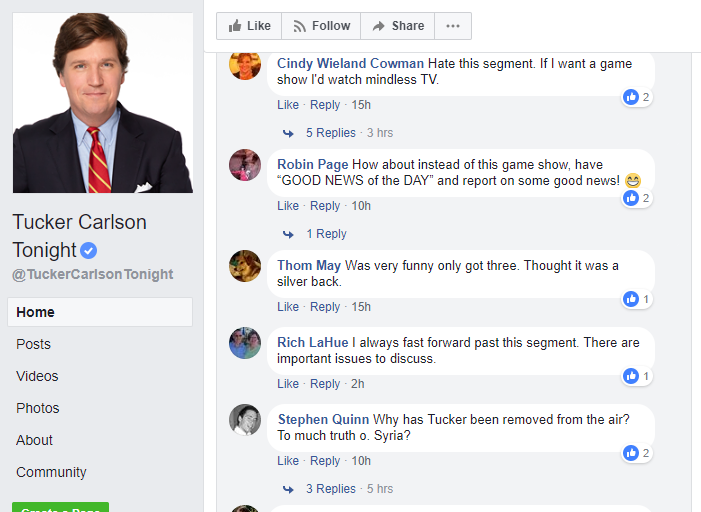This screenshot has height=512, width=701.
Task: Like Cindy Wieland Cowman's comment
Action: (288, 105)
